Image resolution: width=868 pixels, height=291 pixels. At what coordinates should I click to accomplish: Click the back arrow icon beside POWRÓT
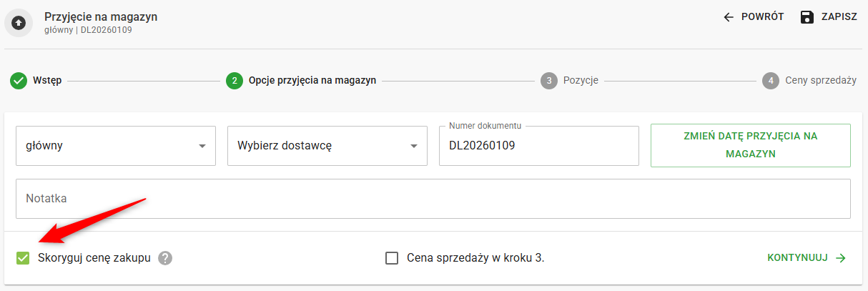729,17
